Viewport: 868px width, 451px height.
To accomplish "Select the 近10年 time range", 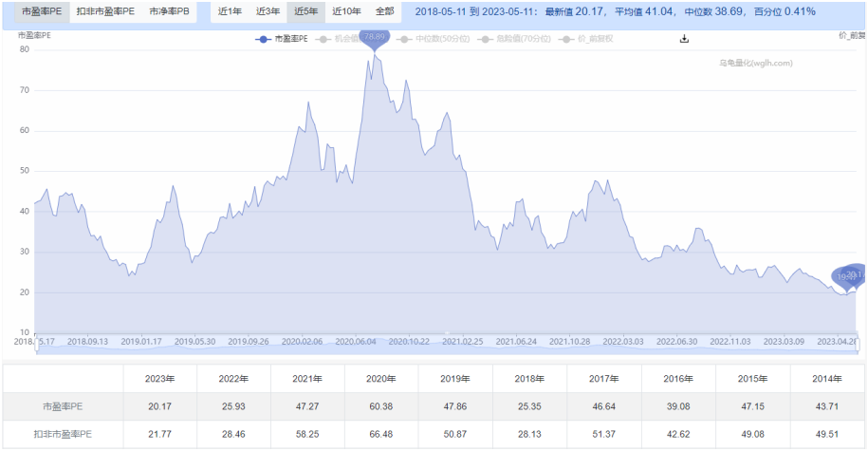I will [346, 11].
